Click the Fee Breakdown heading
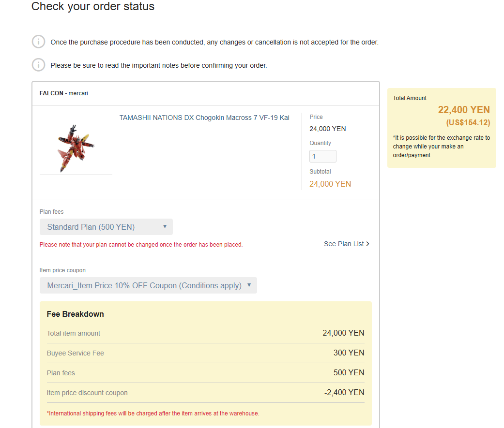This screenshot has height=428, width=504. (x=75, y=314)
